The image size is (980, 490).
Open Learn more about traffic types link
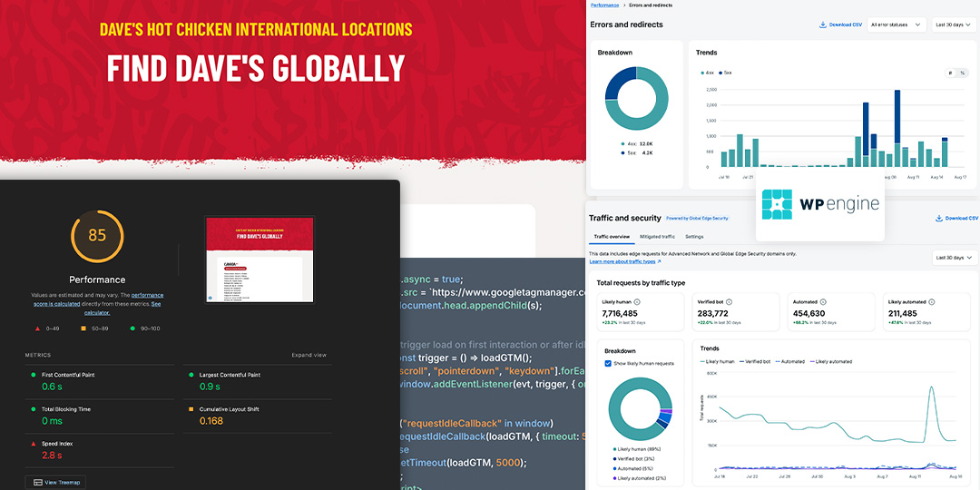(x=622, y=262)
